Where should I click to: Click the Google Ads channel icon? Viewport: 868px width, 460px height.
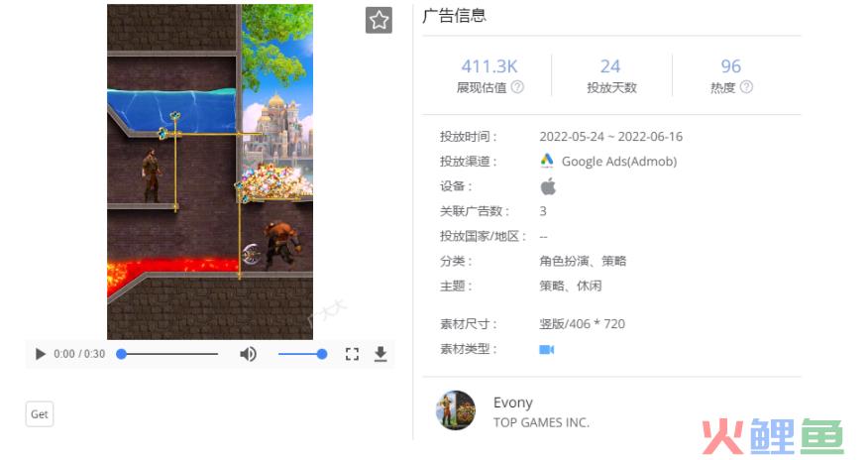point(546,161)
